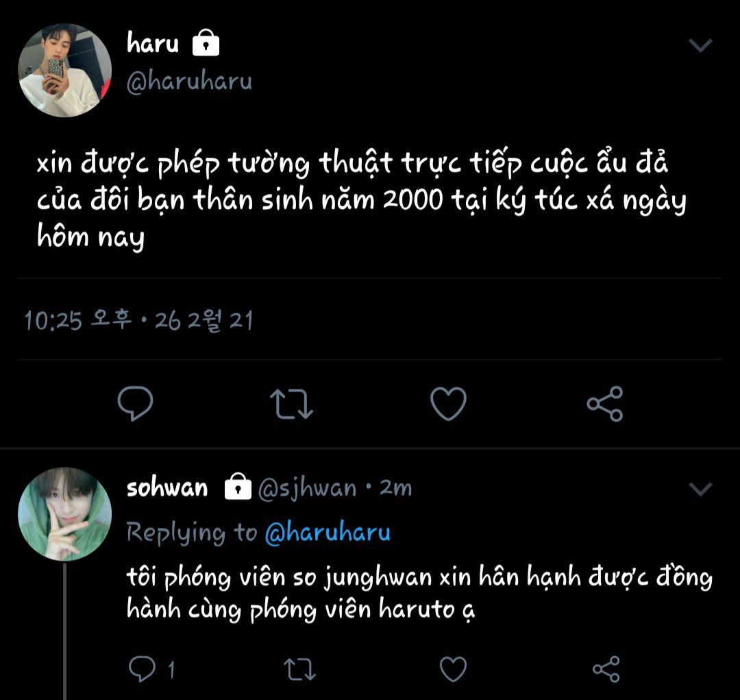Click the lock icon beside sohwan
Image resolution: width=740 pixels, height=700 pixels.
click(x=238, y=487)
